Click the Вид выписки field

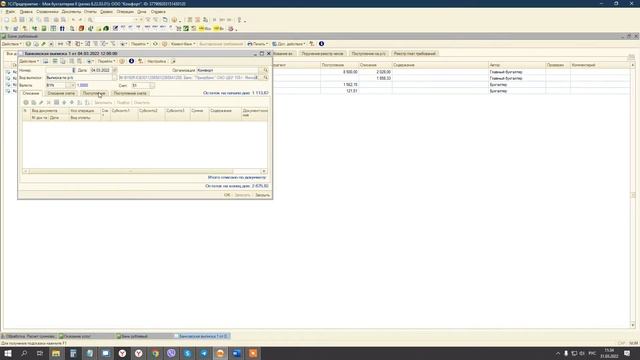[78, 78]
